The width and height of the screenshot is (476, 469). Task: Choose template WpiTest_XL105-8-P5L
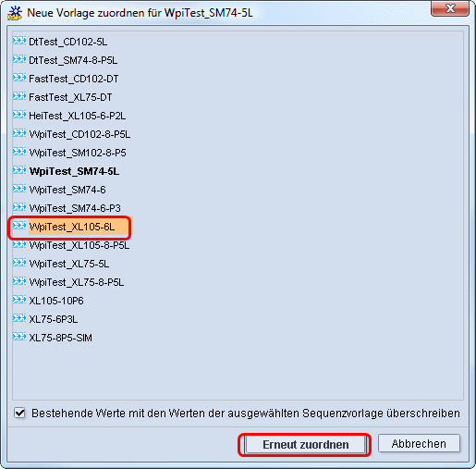pos(79,245)
